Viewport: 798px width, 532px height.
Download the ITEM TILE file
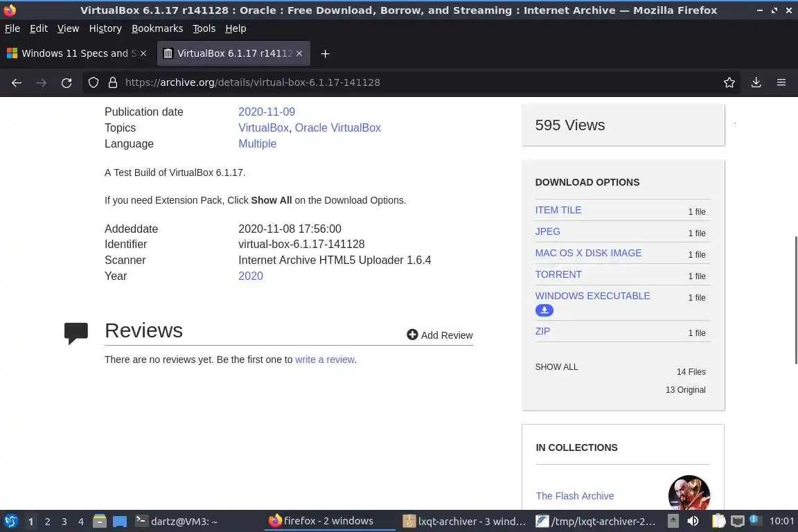[558, 210]
